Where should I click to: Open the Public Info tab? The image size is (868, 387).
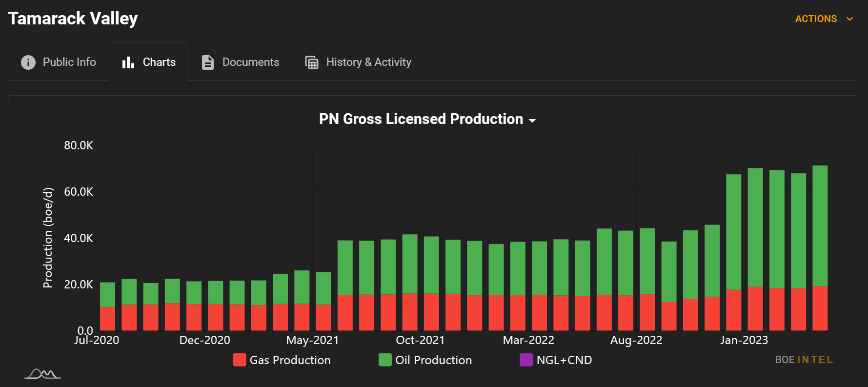point(58,62)
